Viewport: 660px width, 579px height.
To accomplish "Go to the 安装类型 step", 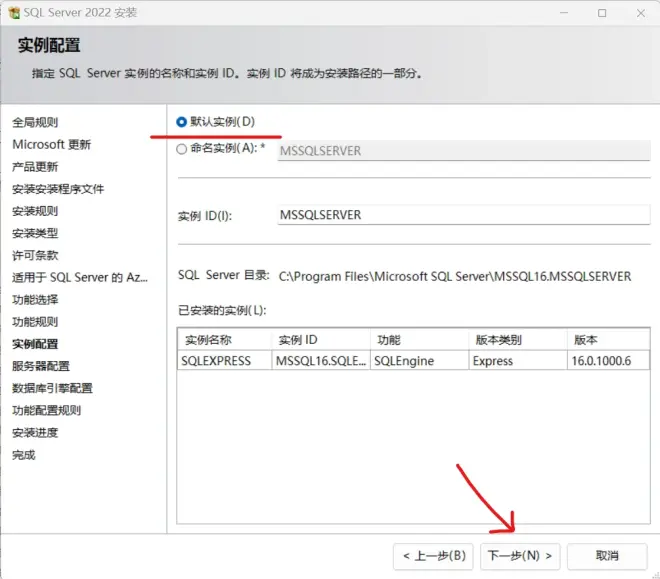I will 35,233.
